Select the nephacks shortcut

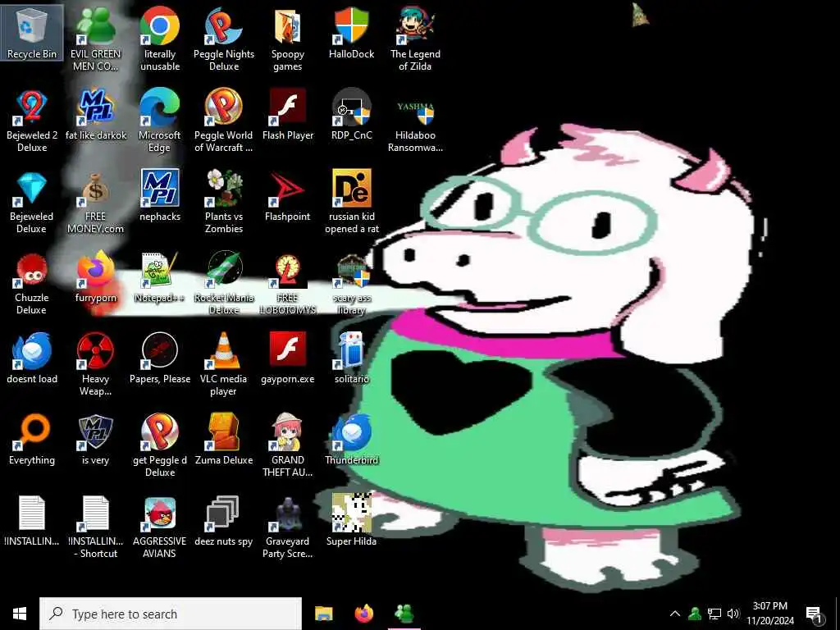160,195
